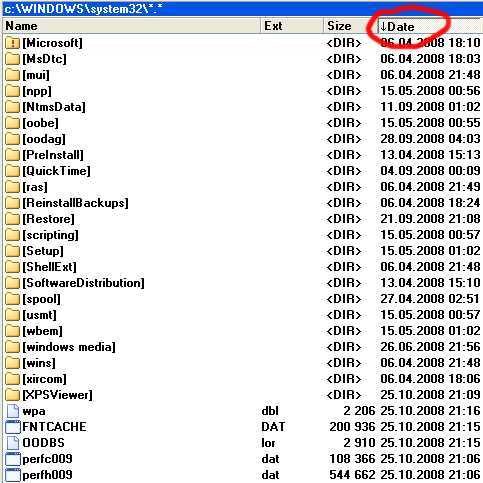Image resolution: width=483 pixels, height=483 pixels.
Task: Click the DIR size cell of spool
Action: point(344,299)
